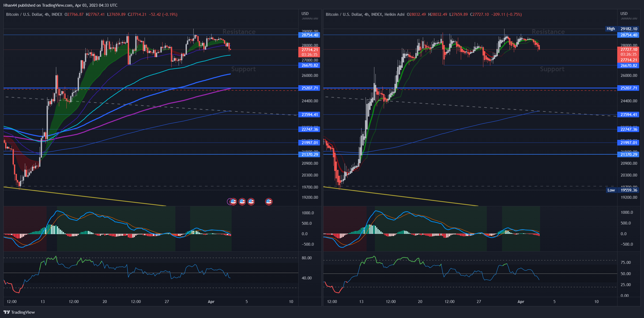Click the 22747.36 price label on the left chart
The height and width of the screenshot is (318, 644).
click(x=310, y=129)
